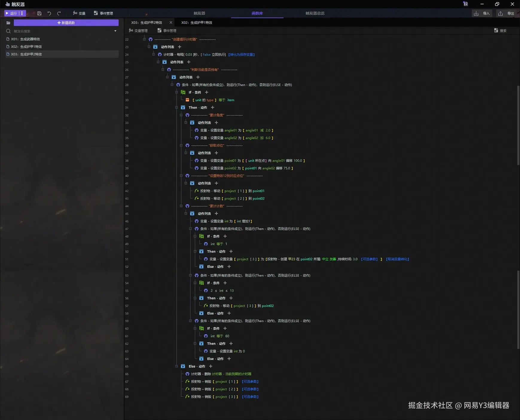Viewport: 520px width, 420px height.
Task: Click the 转化为保存变量 link
Action: 242,55
